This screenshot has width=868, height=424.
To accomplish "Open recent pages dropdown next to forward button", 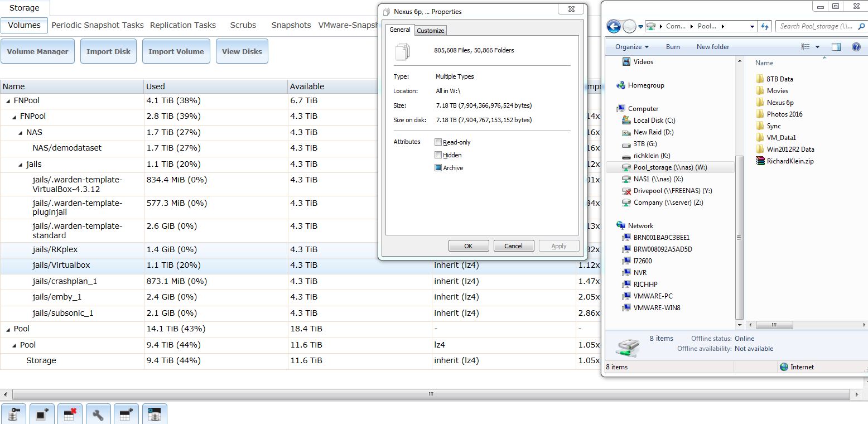I will (x=640, y=26).
